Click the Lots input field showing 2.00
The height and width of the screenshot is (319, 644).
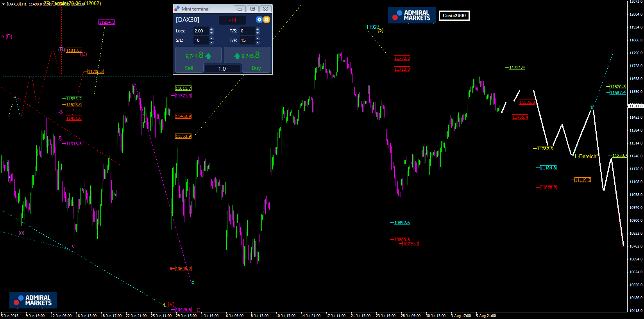coord(200,31)
